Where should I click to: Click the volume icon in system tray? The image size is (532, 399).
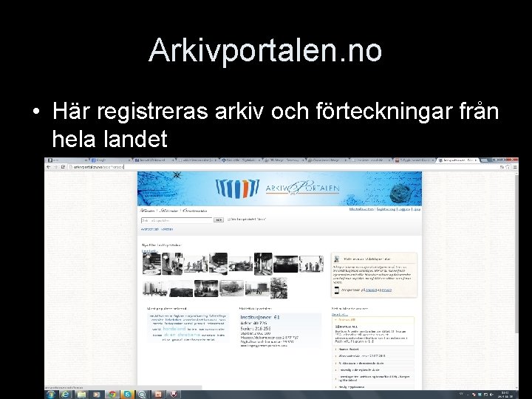(491, 395)
